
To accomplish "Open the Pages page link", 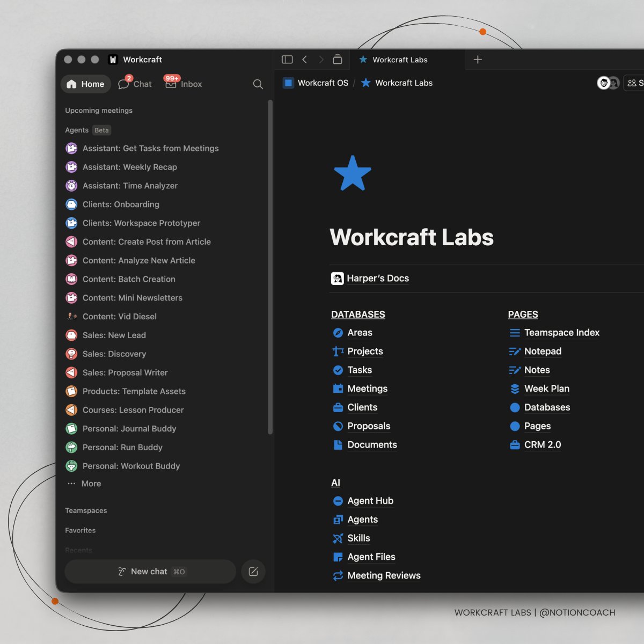I will (537, 426).
